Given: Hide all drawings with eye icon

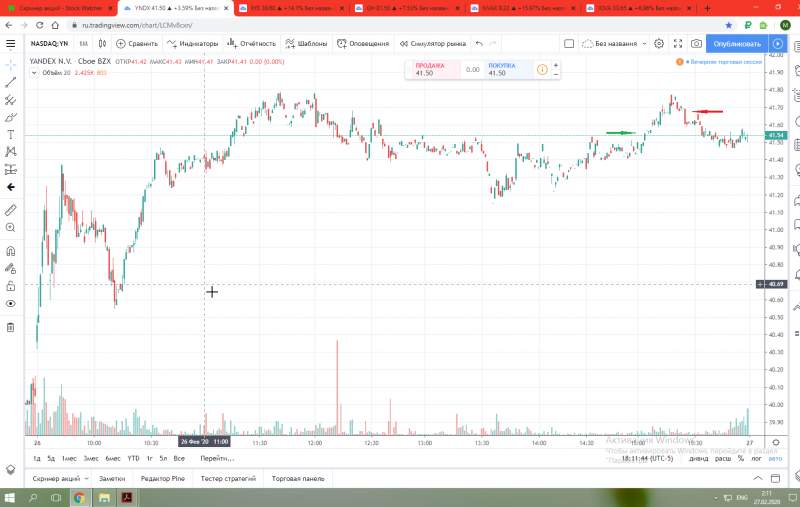Looking at the screenshot, I should [x=10, y=303].
